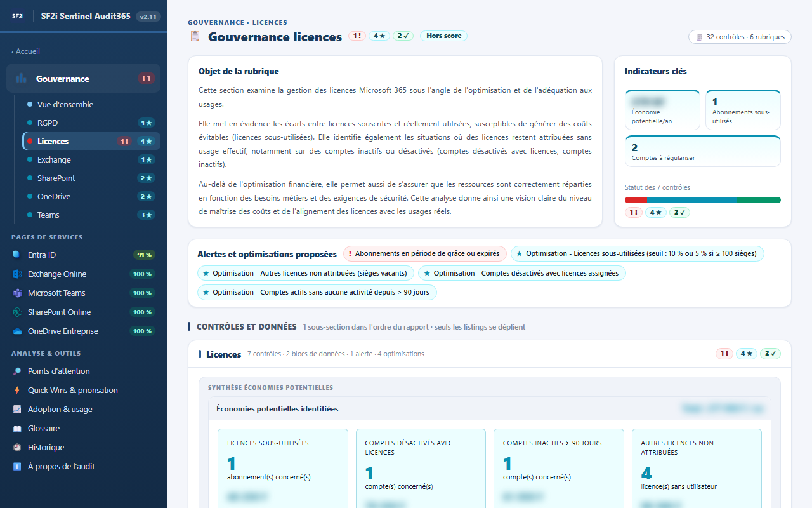Click the Comptes à régulariser indicator card
The width and height of the screenshot is (812, 508).
703,151
